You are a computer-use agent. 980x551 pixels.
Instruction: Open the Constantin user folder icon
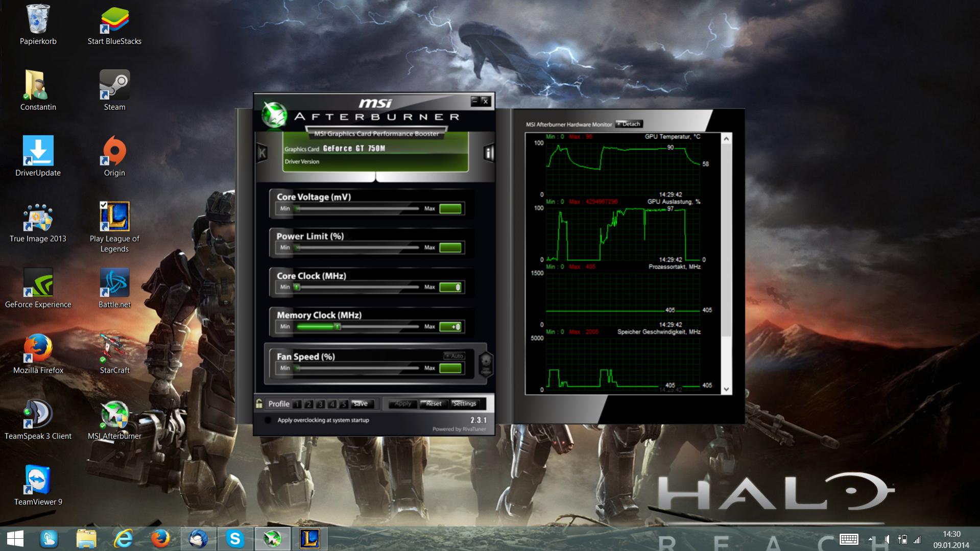tap(38, 91)
